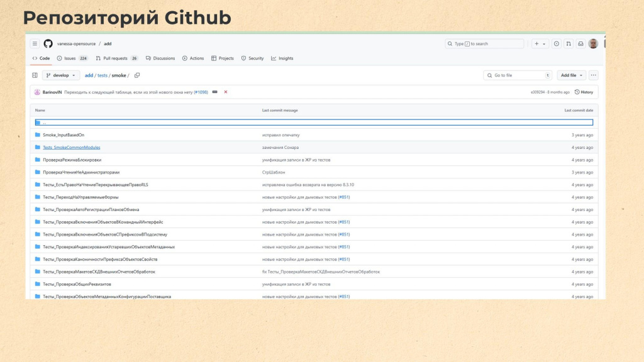Open the add repository link in header

click(x=108, y=43)
